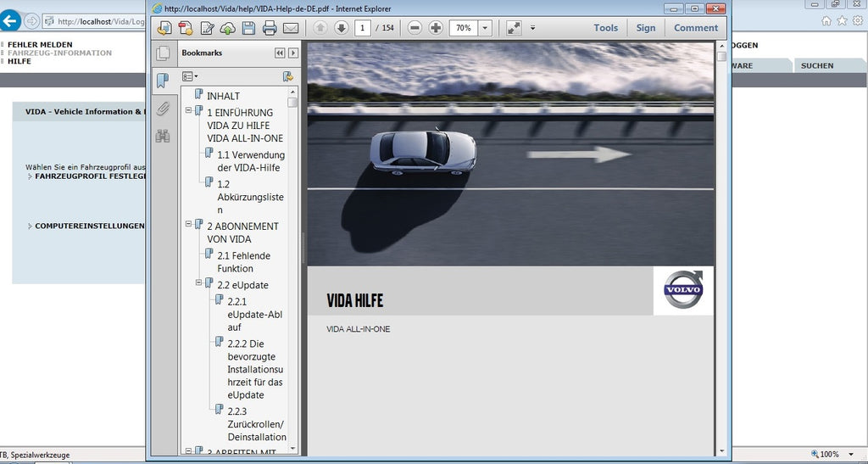Open bookmark 2.2 eUpdate
Image resolution: width=868 pixels, height=464 pixels.
[x=242, y=285]
